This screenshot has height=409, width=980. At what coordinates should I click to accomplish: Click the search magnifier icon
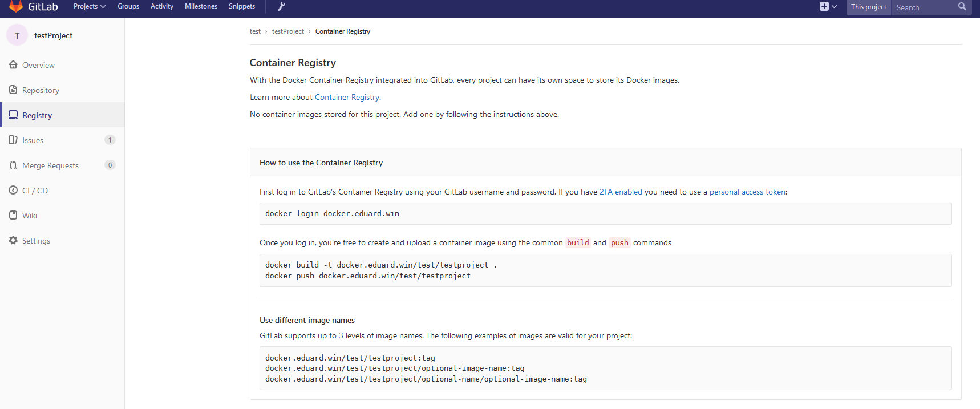[x=962, y=7]
